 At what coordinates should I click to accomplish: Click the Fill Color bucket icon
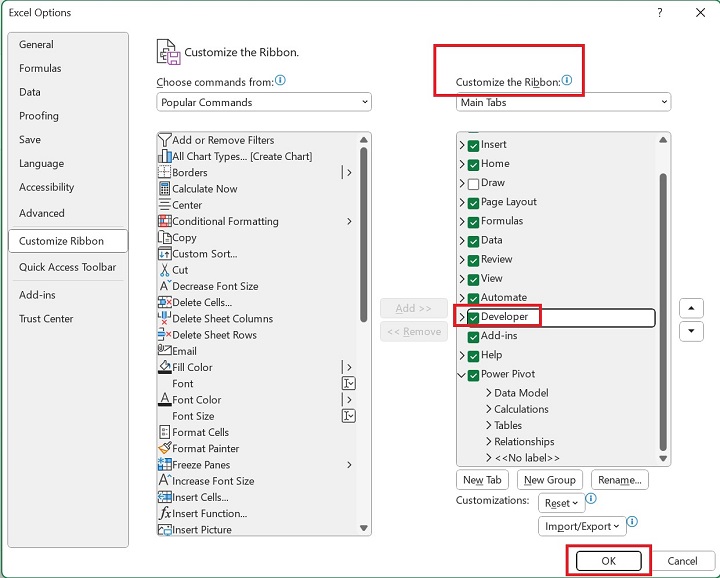pyautogui.click(x=165, y=367)
